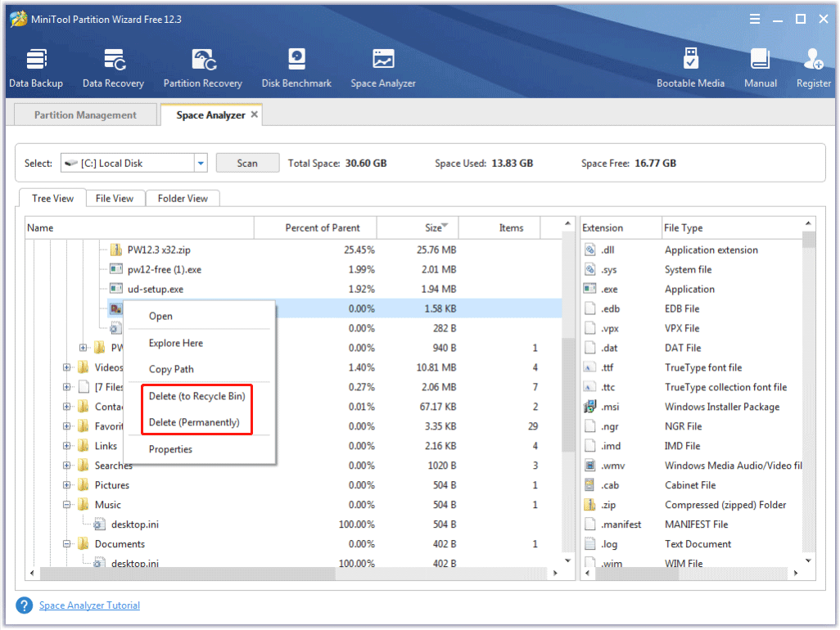Open the Data Backup tool
Viewport: 840px width, 630px height.
[x=36, y=68]
